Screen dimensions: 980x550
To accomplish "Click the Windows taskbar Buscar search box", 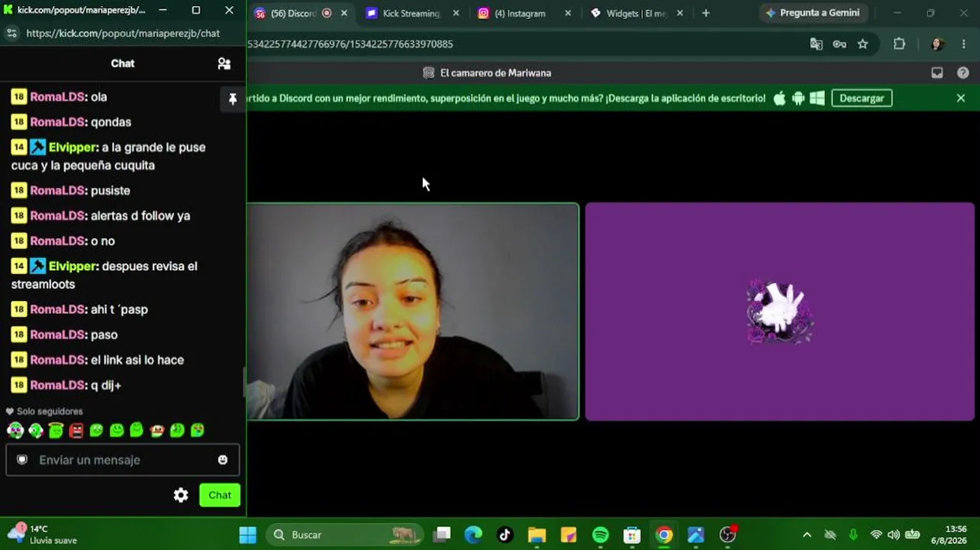I will (x=346, y=535).
